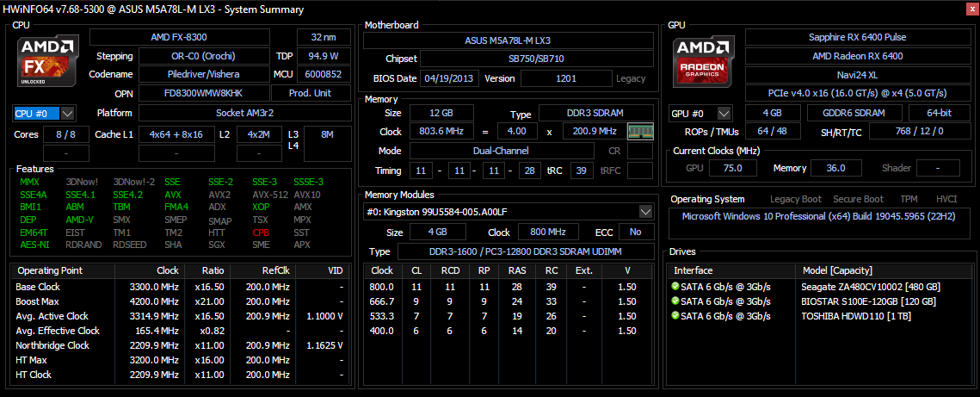Click the 400.0 row in memory timings table
Image resolution: width=980 pixels, height=397 pixels.
509,331
